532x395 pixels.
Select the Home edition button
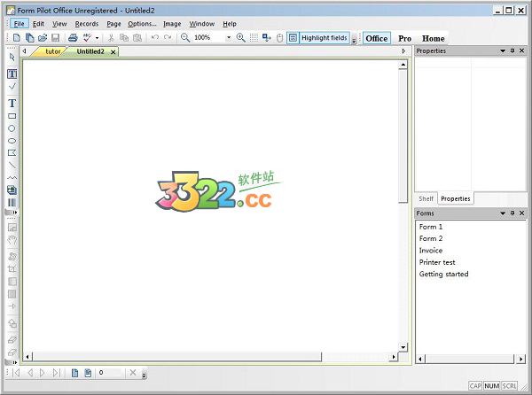pos(433,38)
